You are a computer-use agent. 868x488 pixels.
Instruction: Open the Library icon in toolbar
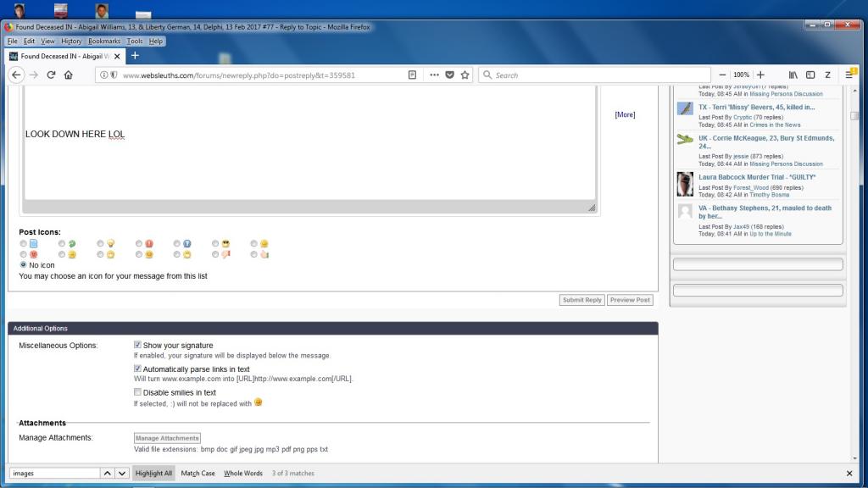point(793,75)
